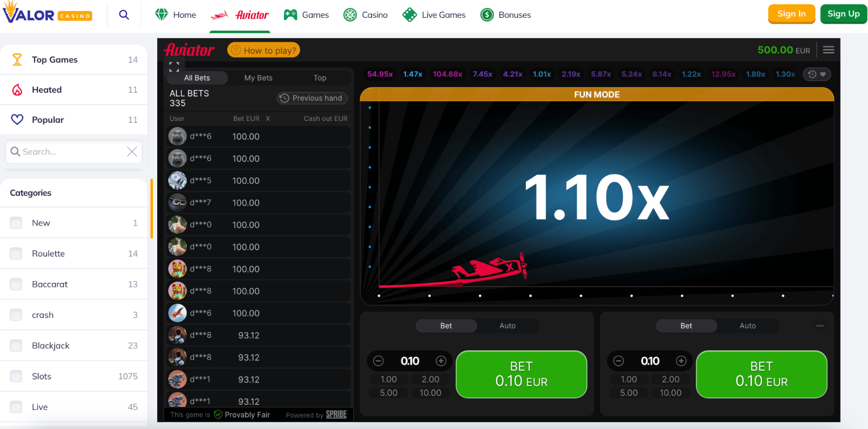
Task: Switch to the Top bets tab
Action: point(320,78)
